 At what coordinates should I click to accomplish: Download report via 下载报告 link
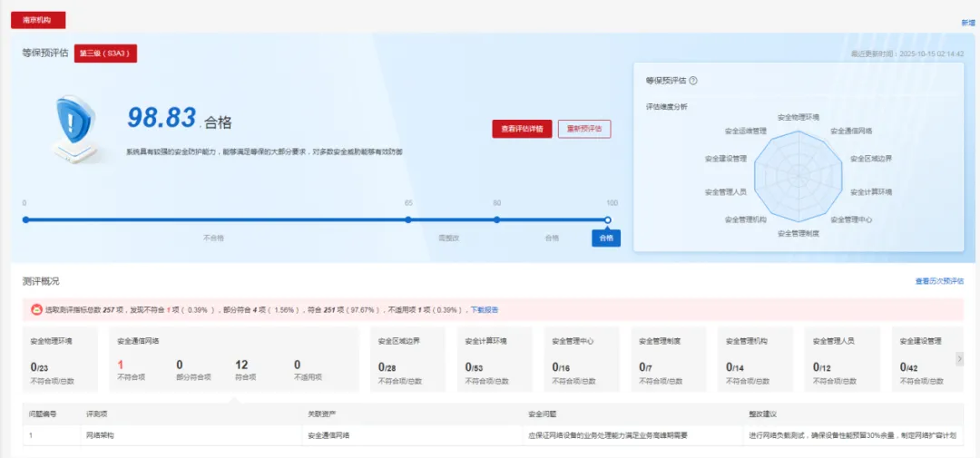pyautogui.click(x=484, y=310)
